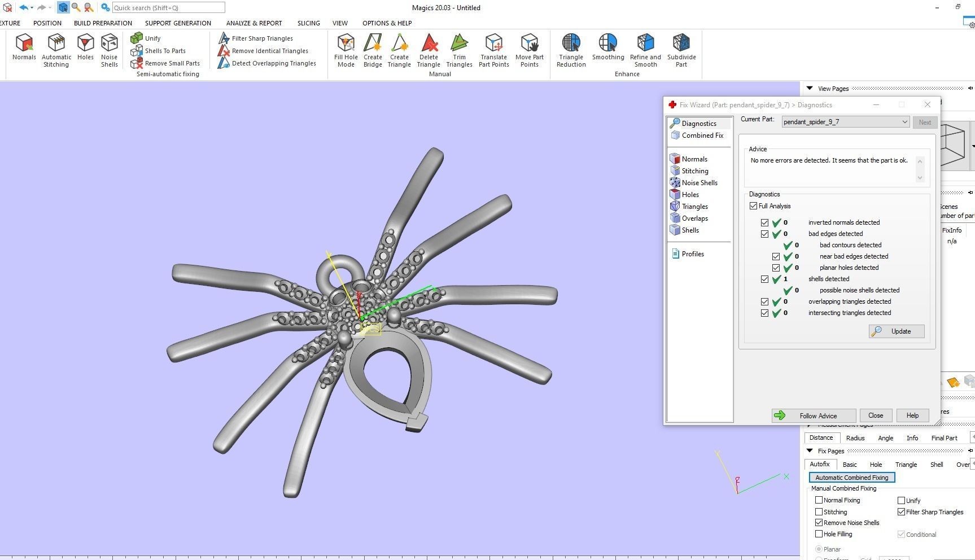Screen dimensions: 975x560
Task: Click Move Part Points
Action: tap(530, 50)
